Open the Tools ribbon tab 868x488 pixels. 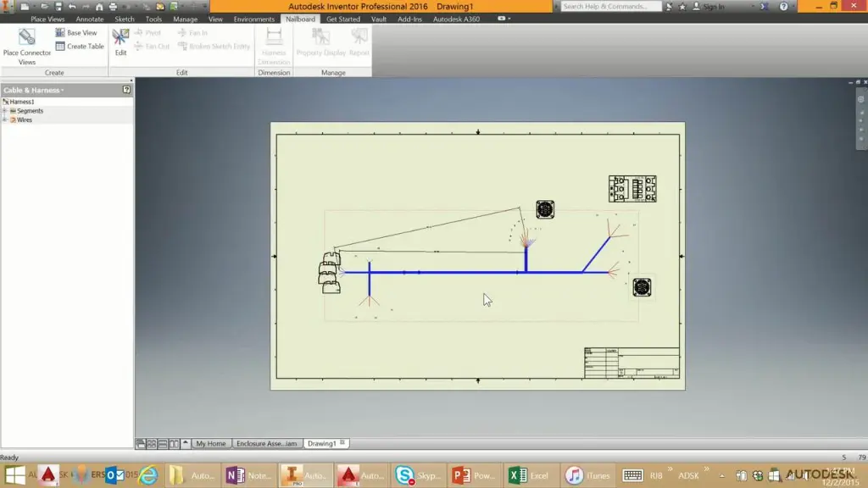tap(153, 19)
